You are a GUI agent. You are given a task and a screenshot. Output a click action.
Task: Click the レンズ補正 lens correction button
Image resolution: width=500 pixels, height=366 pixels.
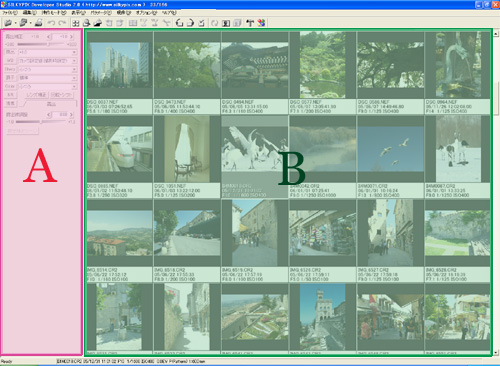tap(36, 95)
